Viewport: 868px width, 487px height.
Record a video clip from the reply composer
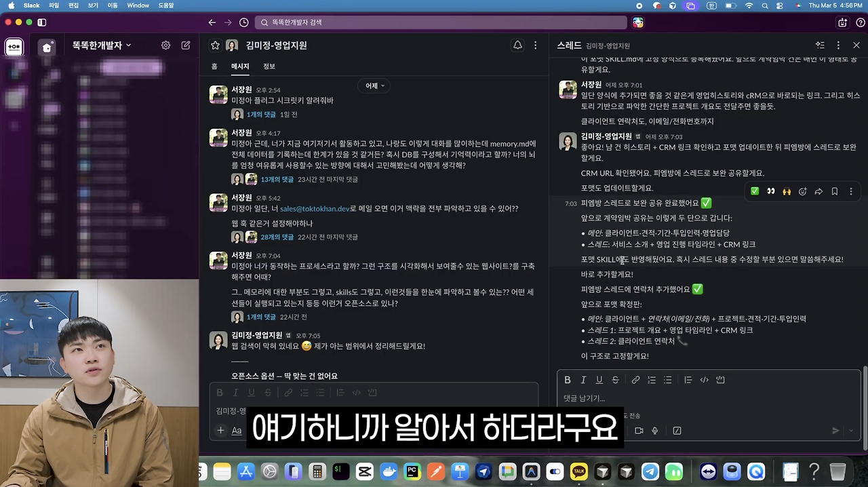click(639, 431)
